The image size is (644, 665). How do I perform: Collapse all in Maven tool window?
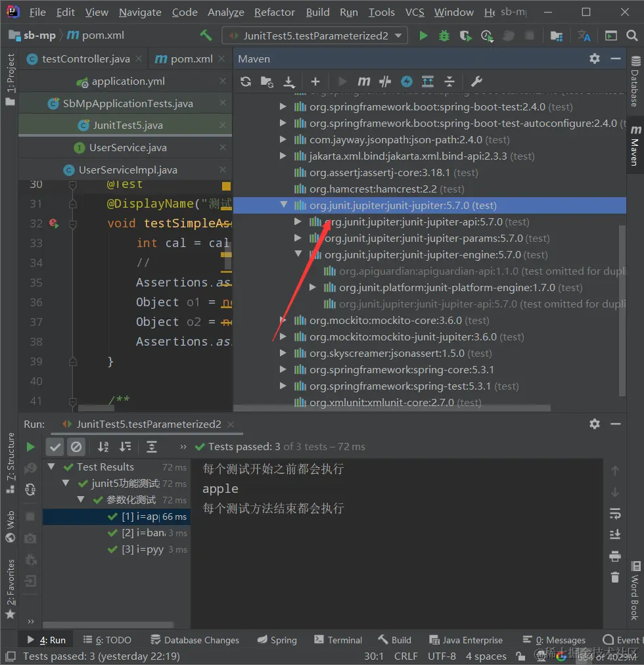click(449, 81)
